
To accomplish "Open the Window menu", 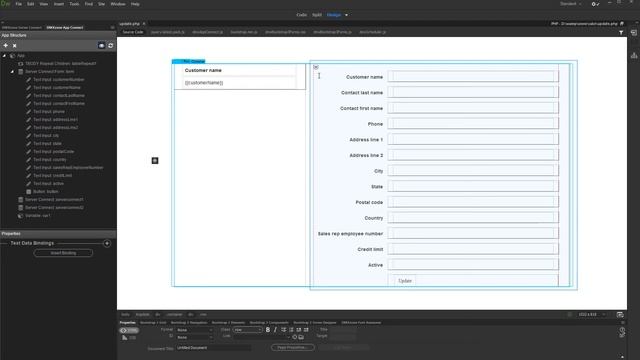I will click(118, 4).
